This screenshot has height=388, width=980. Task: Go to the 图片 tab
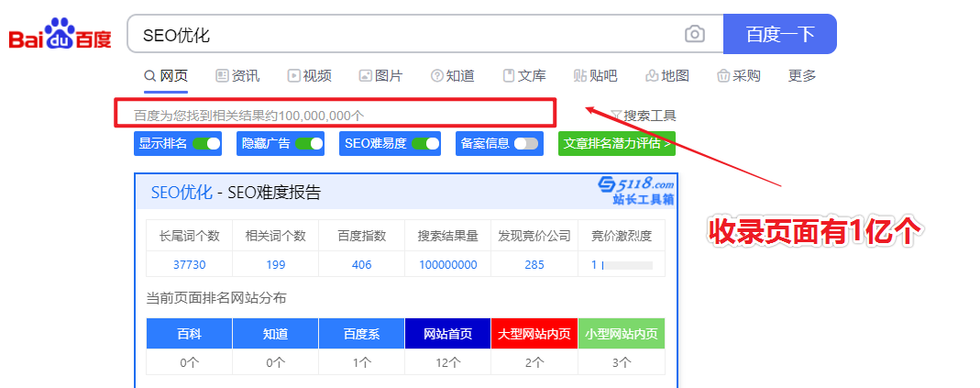click(x=380, y=76)
